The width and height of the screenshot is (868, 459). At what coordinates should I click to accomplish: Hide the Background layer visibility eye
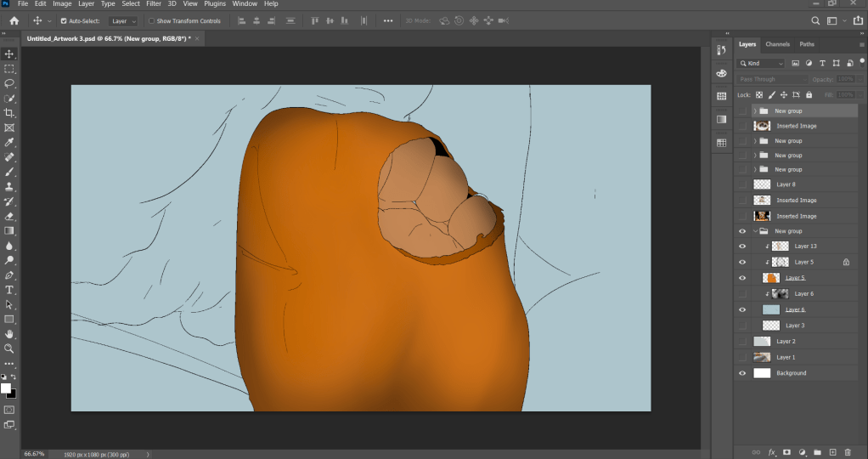click(743, 373)
